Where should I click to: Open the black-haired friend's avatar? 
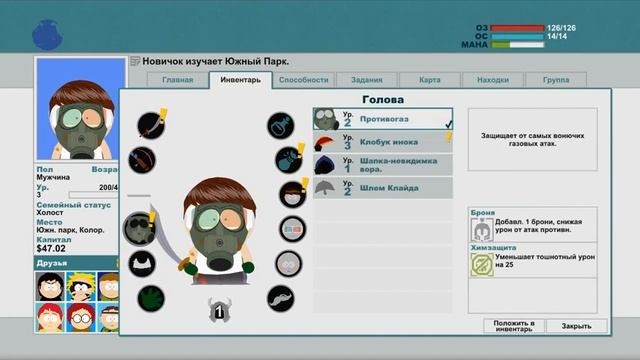click(50, 287)
